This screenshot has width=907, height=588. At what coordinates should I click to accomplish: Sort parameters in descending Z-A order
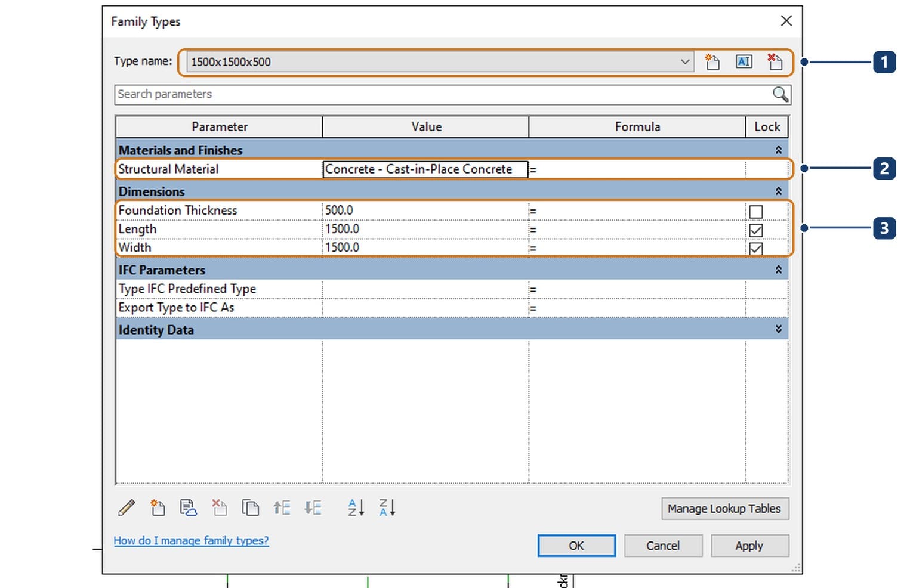(x=387, y=507)
